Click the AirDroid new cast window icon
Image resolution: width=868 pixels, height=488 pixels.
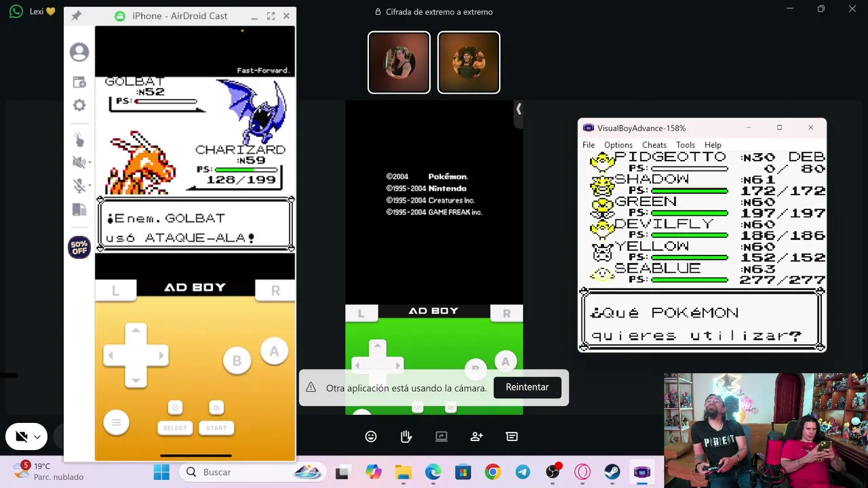[79, 82]
